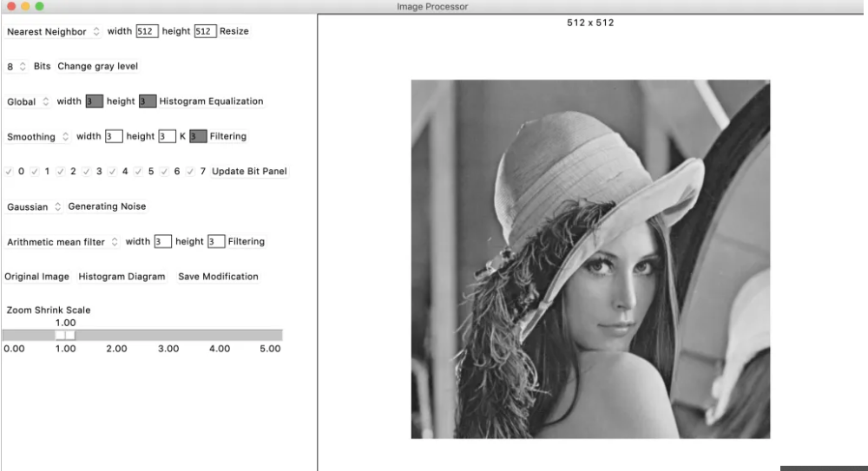This screenshot has height=471, width=868.
Task: Click the Smoothing filter width field
Action: click(114, 136)
